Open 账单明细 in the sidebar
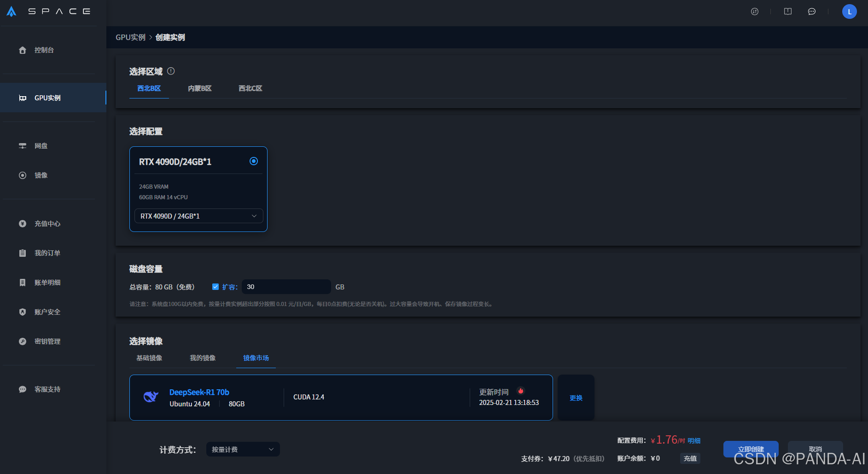 pyautogui.click(x=47, y=283)
